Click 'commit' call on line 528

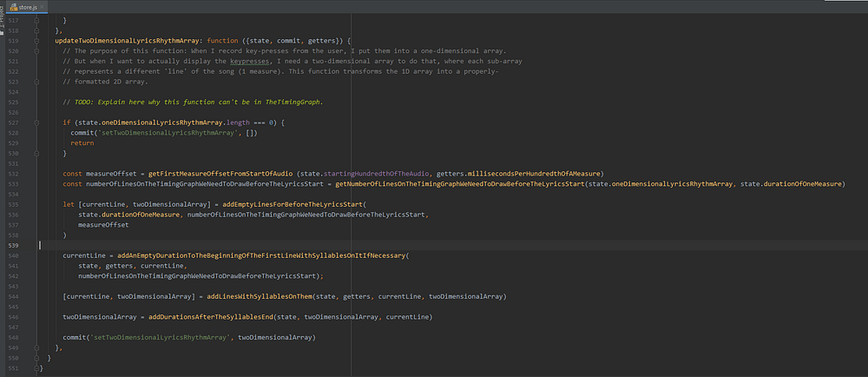pyautogui.click(x=82, y=133)
